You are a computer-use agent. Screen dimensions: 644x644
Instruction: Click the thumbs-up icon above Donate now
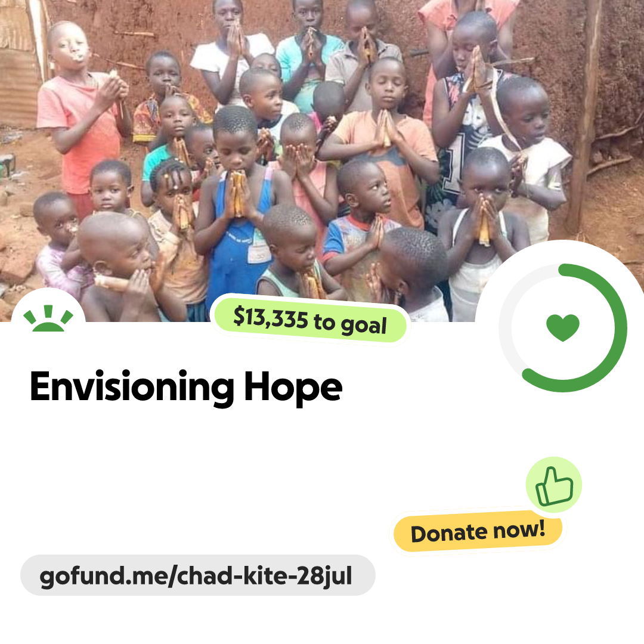[554, 485]
